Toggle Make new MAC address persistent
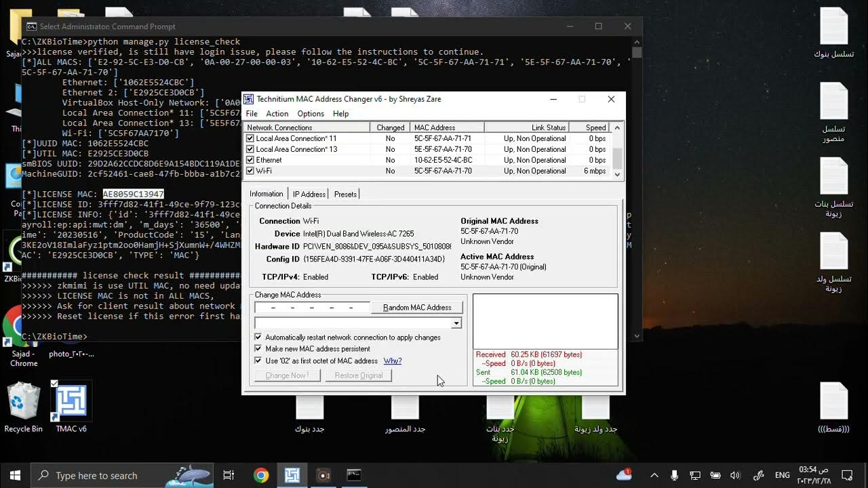Viewport: 868px width, 488px height. coord(258,348)
